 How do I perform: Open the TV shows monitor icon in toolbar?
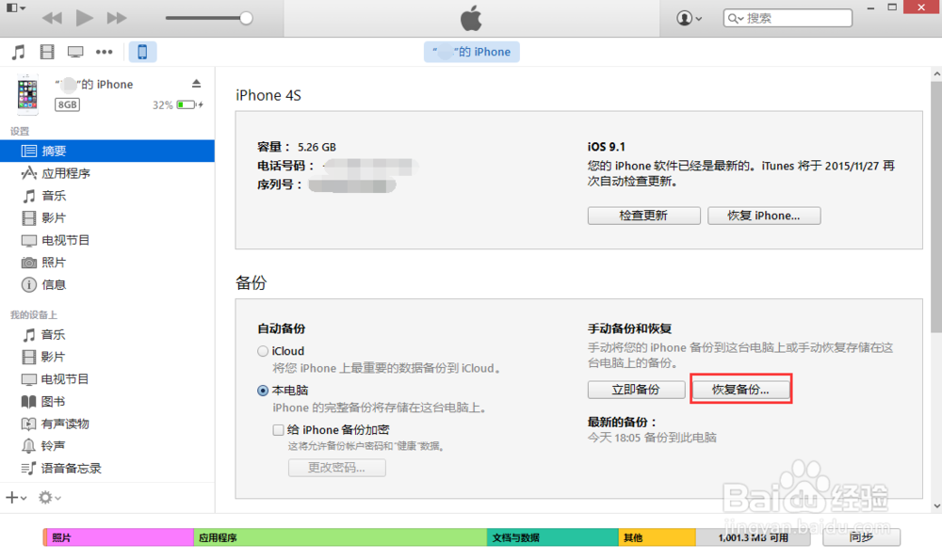point(75,52)
